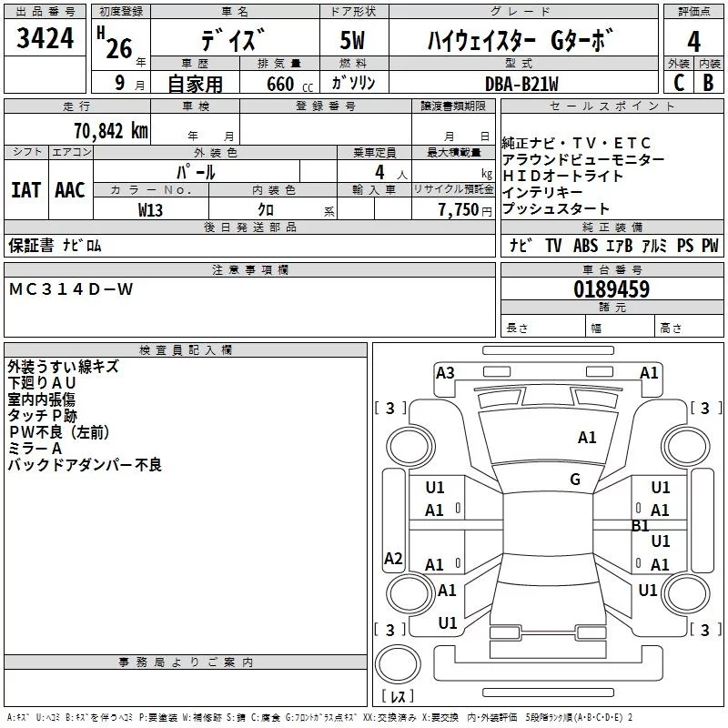Select equipment row starting with ナビ TV ABS
This screenshot has width=728, height=728.
point(613,245)
